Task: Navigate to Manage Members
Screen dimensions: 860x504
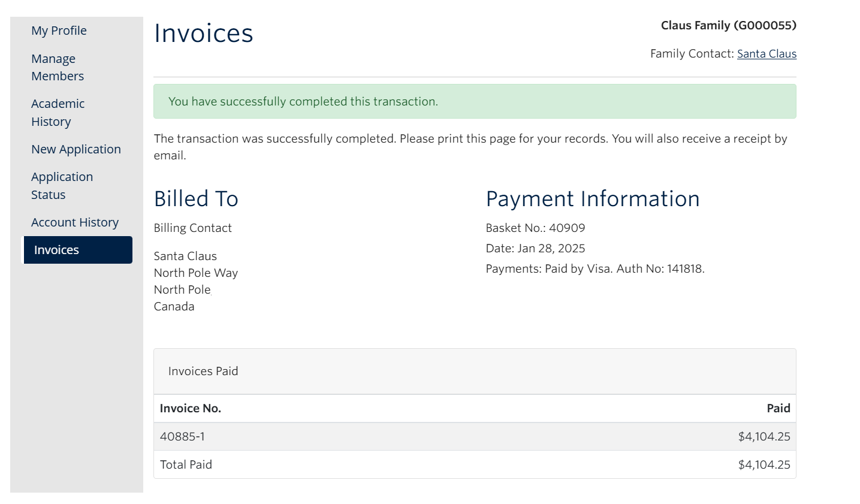Action: [x=57, y=67]
